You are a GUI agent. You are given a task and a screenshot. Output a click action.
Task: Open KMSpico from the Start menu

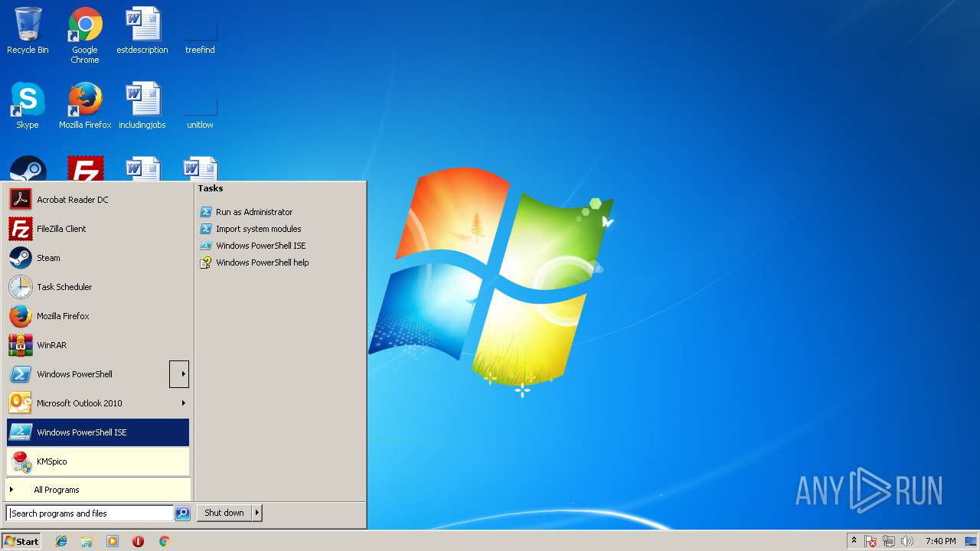97,461
